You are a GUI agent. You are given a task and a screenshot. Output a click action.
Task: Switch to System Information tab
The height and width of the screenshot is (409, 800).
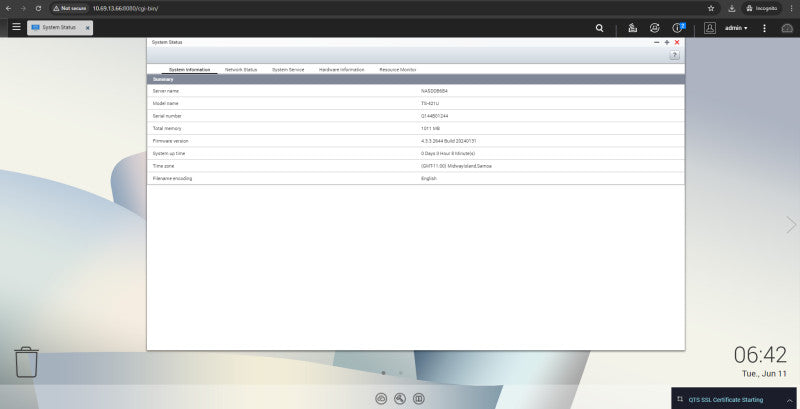tap(189, 69)
